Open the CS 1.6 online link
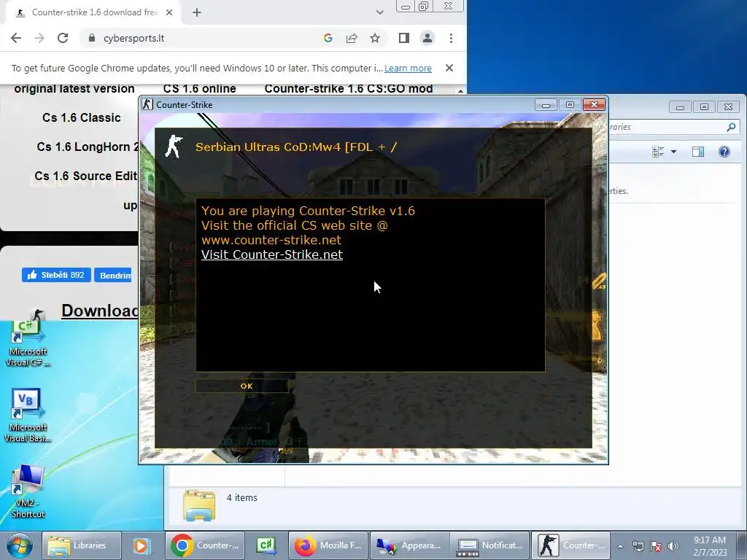Screen dimensions: 747x560 [200, 88]
